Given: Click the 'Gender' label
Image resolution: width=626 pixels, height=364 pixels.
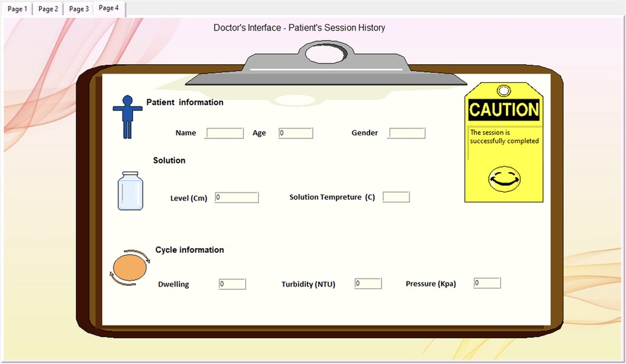Looking at the screenshot, I should [x=364, y=133].
